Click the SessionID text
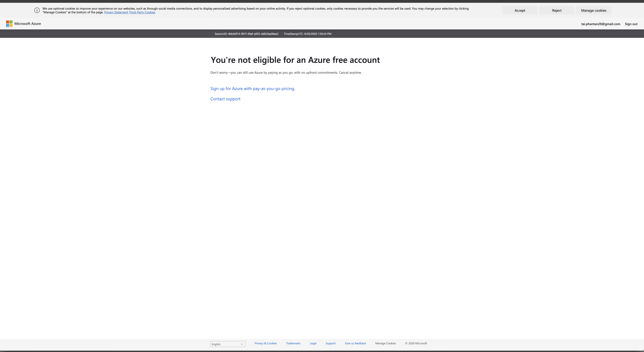 (x=246, y=34)
